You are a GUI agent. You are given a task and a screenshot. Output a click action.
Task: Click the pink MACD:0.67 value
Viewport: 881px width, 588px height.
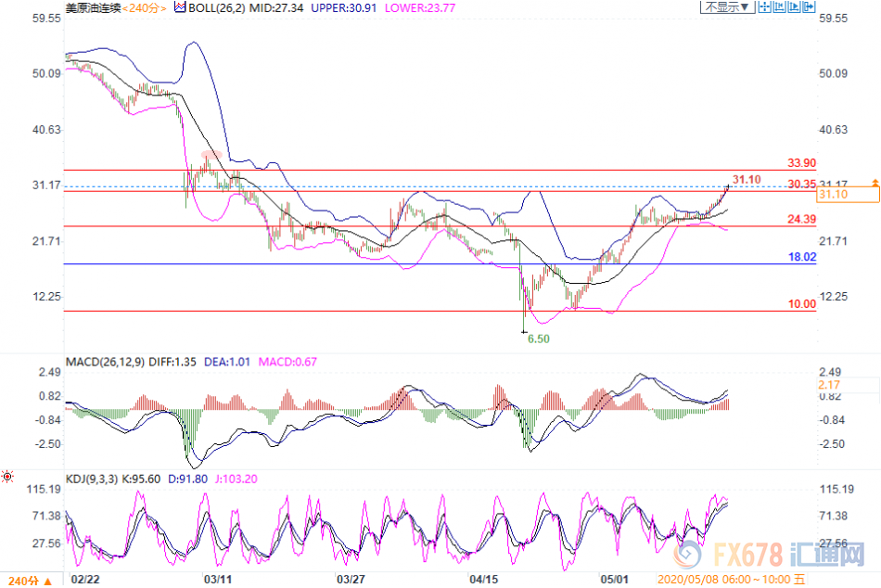pos(287,362)
